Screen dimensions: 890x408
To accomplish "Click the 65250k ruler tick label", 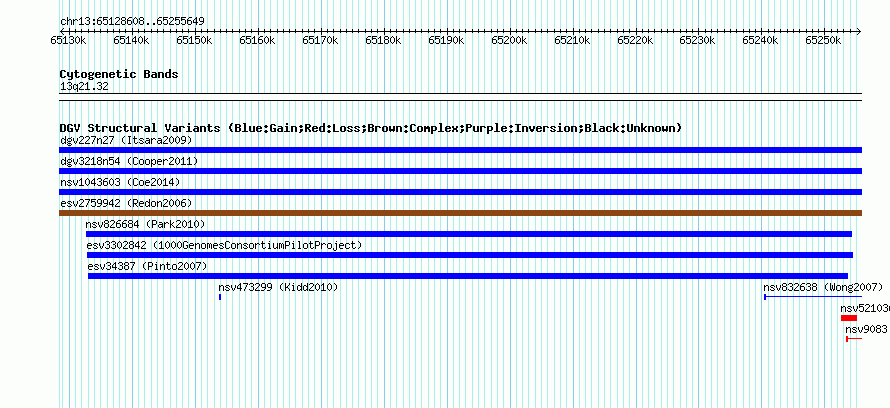I will (x=824, y=40).
